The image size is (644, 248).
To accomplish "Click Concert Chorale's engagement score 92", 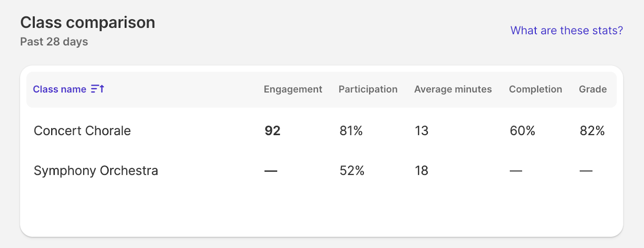I will (272, 131).
